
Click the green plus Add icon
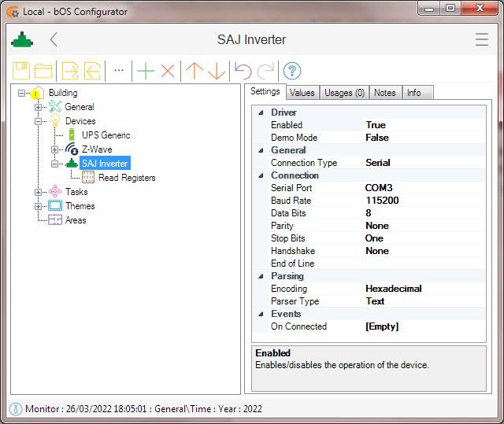click(x=145, y=71)
